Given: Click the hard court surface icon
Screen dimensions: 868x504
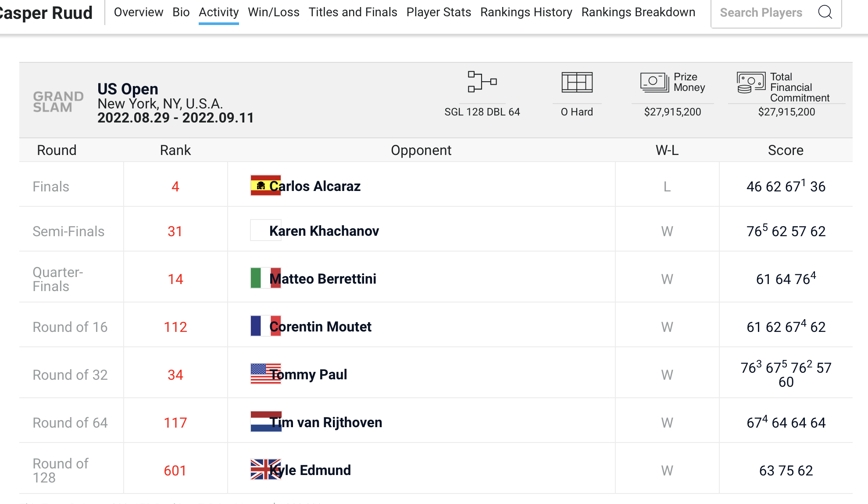Looking at the screenshot, I should [577, 82].
